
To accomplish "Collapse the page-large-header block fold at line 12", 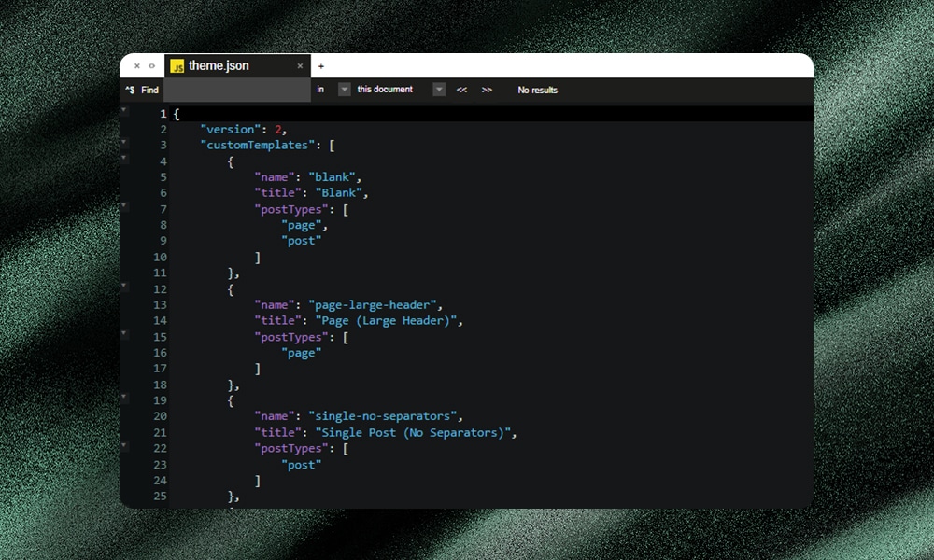I will [124, 288].
